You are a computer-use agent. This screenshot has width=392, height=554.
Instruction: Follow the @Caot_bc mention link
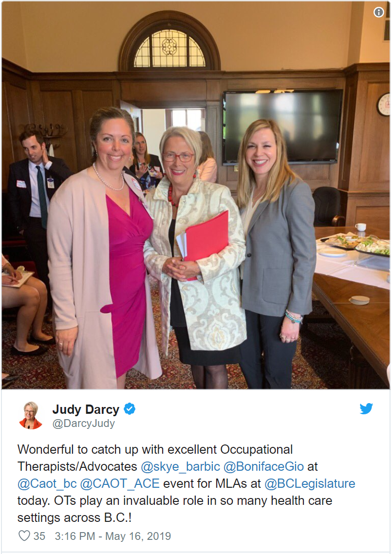click(x=47, y=483)
